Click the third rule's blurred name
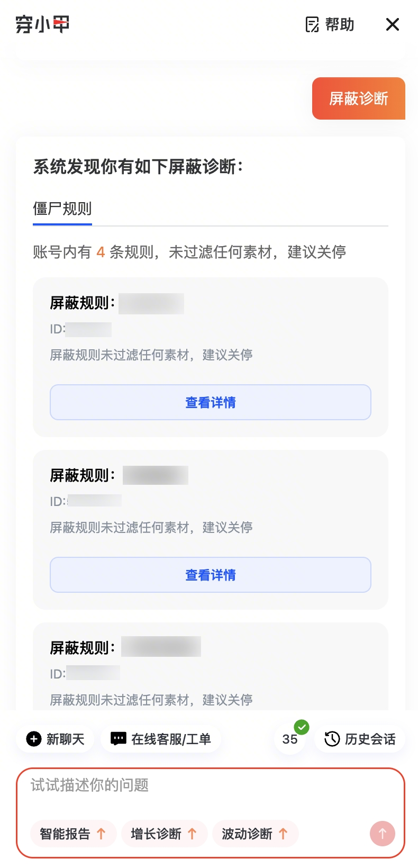Viewport: 418px width, 868px height. click(161, 647)
